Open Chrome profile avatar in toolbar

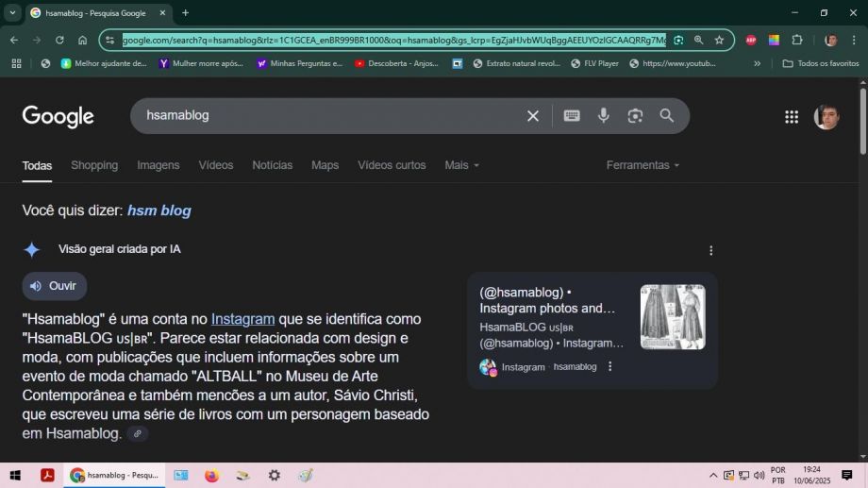click(830, 40)
